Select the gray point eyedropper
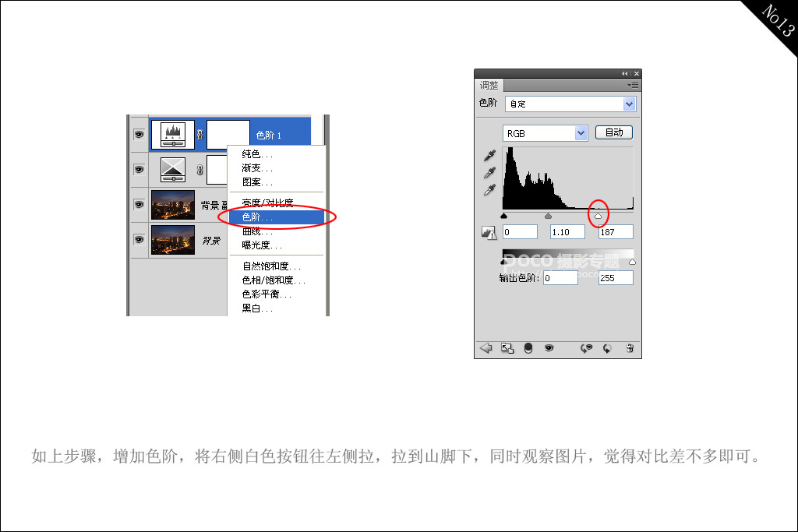This screenshot has width=798, height=532. coord(489,173)
